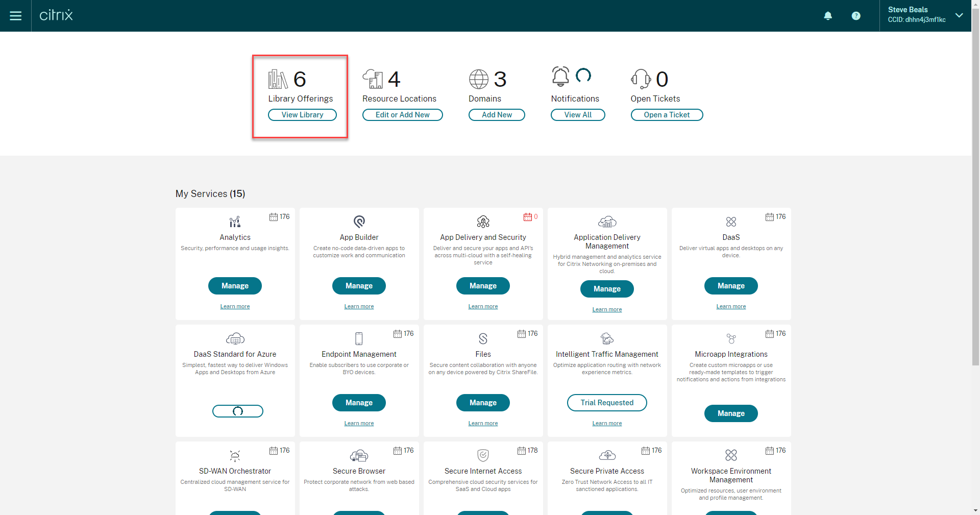
Task: Manage Application Delivery Management service
Action: tap(607, 289)
